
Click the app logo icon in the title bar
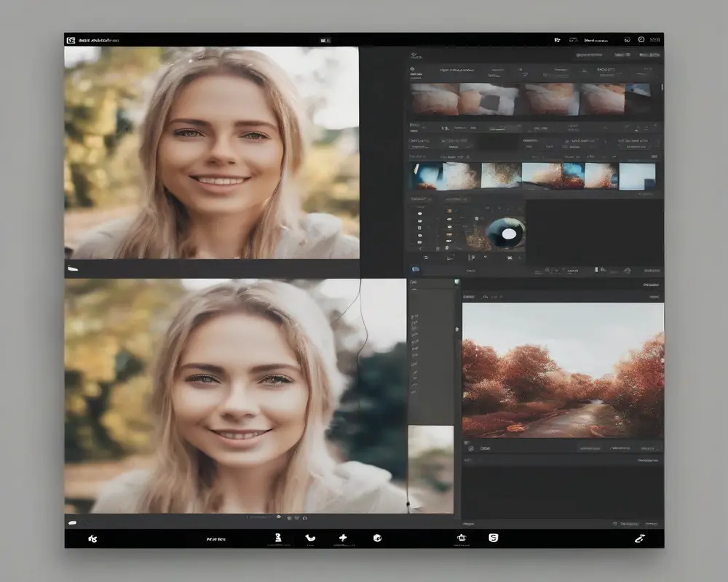click(x=71, y=41)
